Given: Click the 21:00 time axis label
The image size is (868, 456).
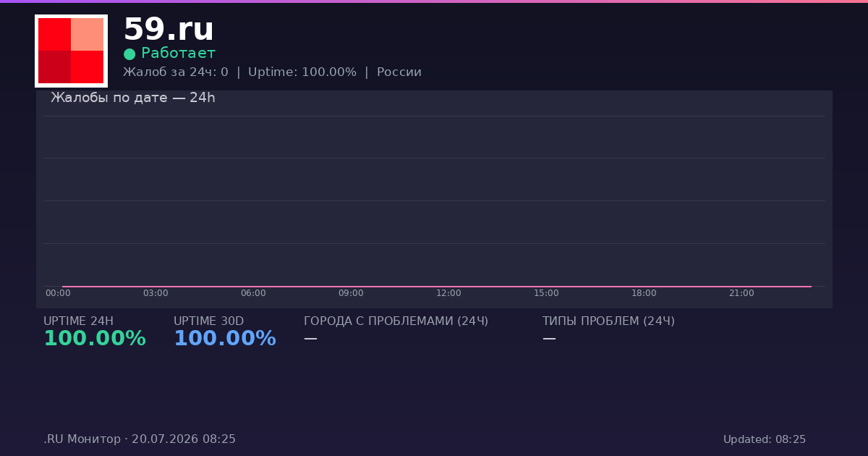Looking at the screenshot, I should click(x=741, y=293).
